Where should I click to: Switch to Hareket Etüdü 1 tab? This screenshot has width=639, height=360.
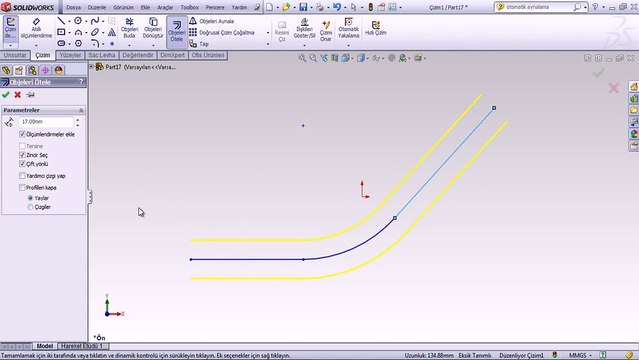coord(82,346)
